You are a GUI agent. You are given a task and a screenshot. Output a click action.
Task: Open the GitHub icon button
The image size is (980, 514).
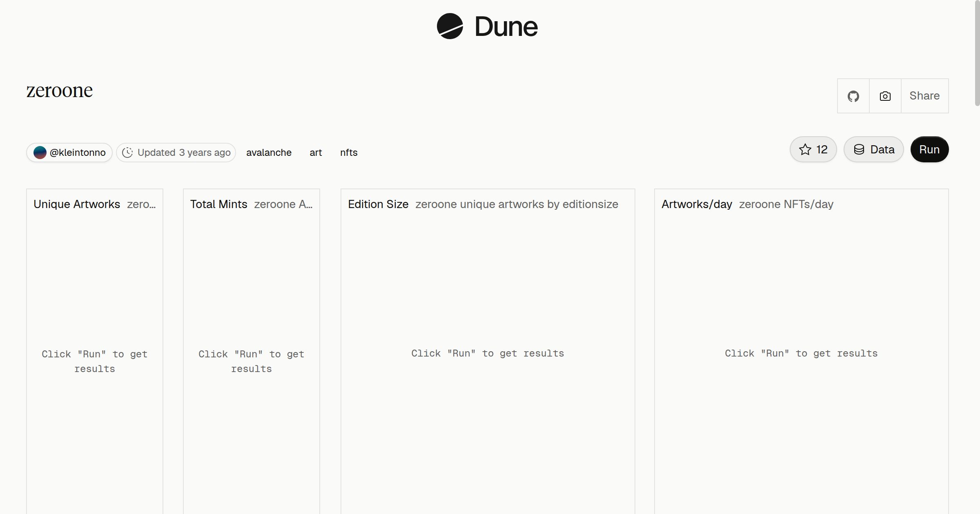pyautogui.click(x=853, y=96)
